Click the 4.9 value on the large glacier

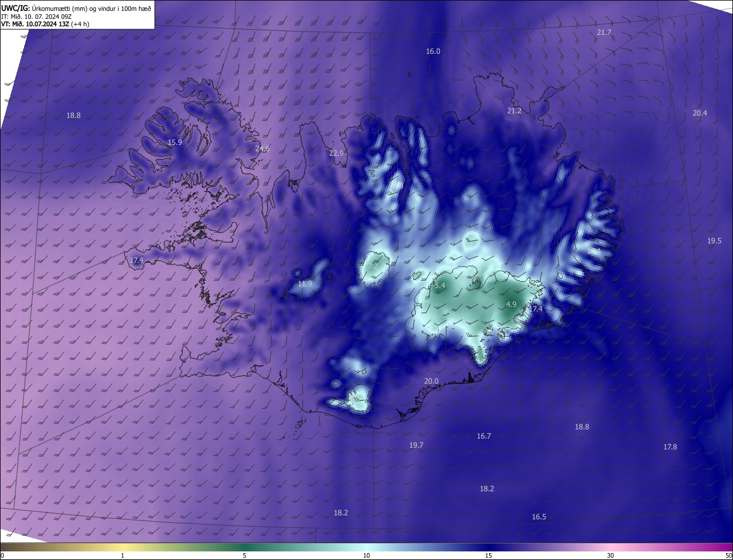point(511,305)
